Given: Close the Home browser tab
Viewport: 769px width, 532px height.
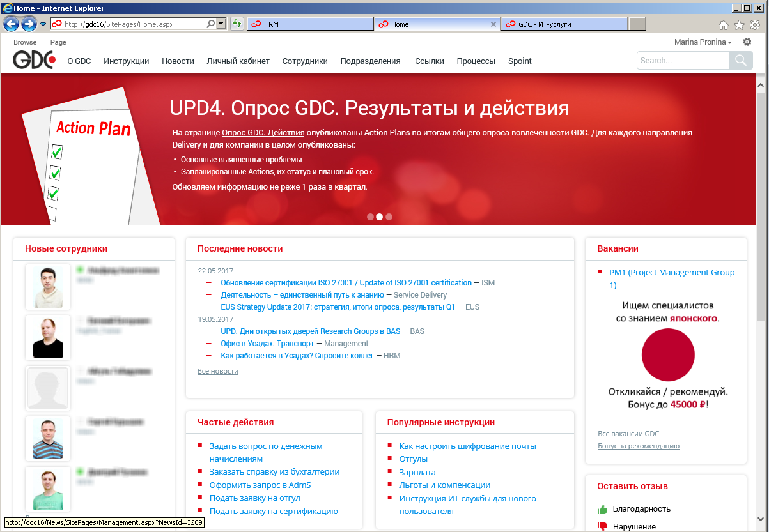Looking at the screenshot, I should 493,24.
